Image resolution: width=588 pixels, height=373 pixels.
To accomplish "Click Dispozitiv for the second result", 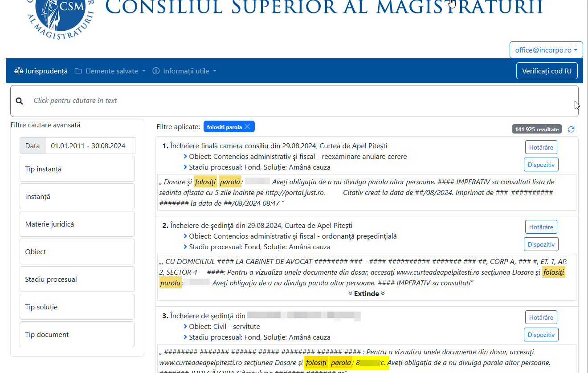I will (x=541, y=244).
